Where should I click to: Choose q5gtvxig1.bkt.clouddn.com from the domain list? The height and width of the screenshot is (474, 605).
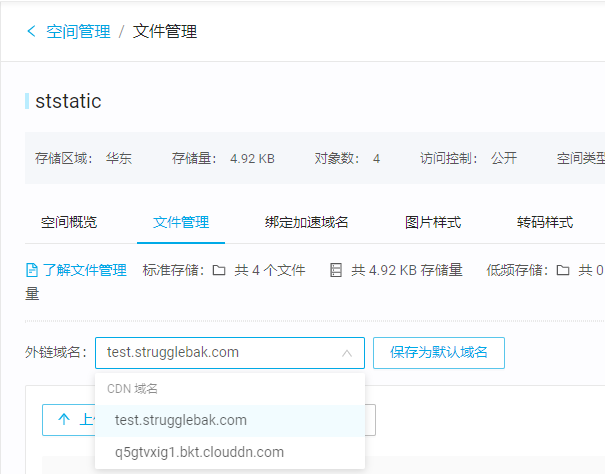(x=199, y=452)
